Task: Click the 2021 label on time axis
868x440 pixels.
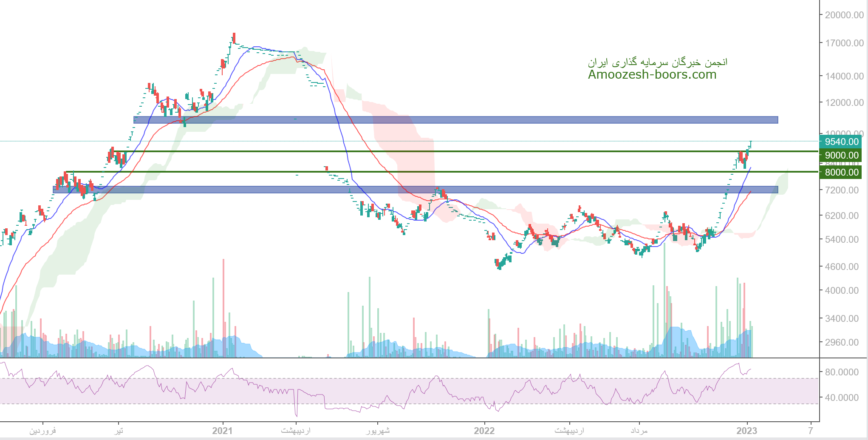Action: pyautogui.click(x=222, y=431)
